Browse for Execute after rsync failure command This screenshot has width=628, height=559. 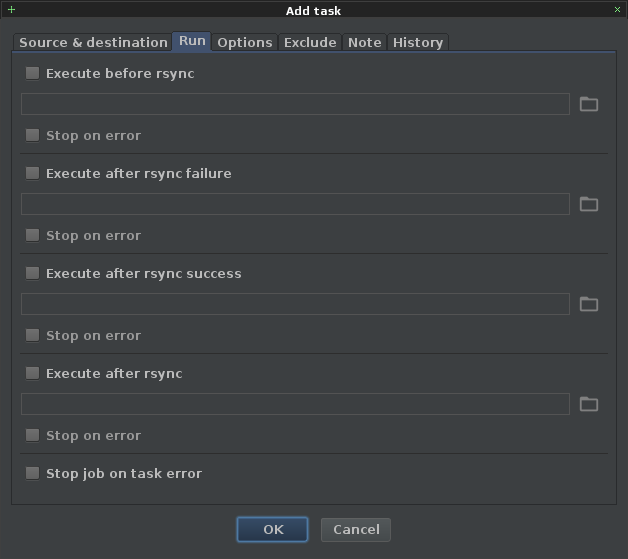tap(589, 204)
